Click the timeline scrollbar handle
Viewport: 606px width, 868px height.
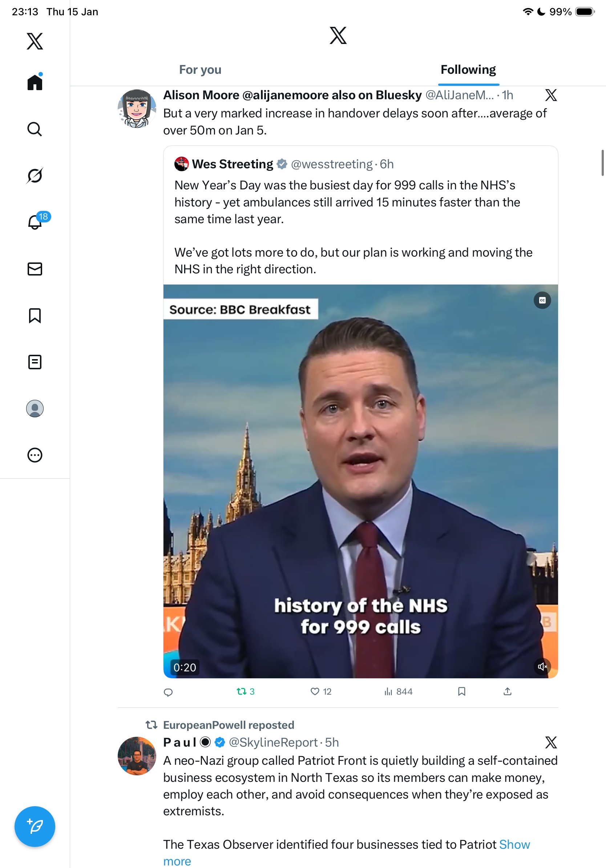[x=602, y=162]
